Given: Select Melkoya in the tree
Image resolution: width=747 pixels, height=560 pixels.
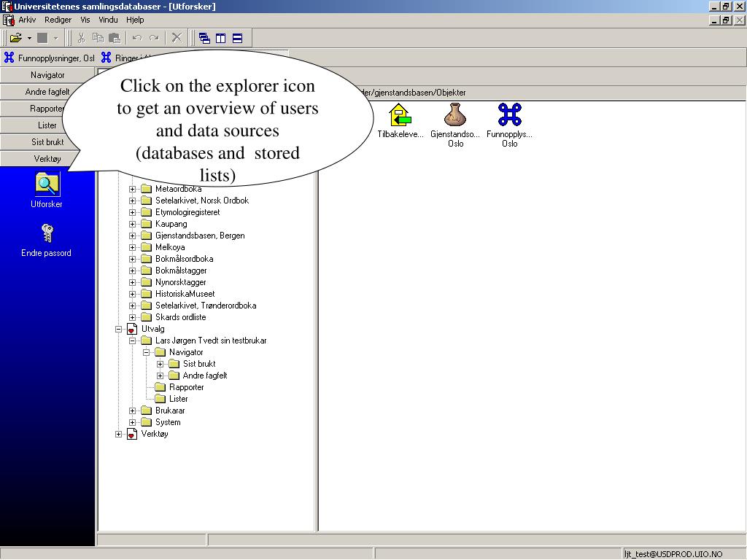Looking at the screenshot, I should [x=170, y=247].
